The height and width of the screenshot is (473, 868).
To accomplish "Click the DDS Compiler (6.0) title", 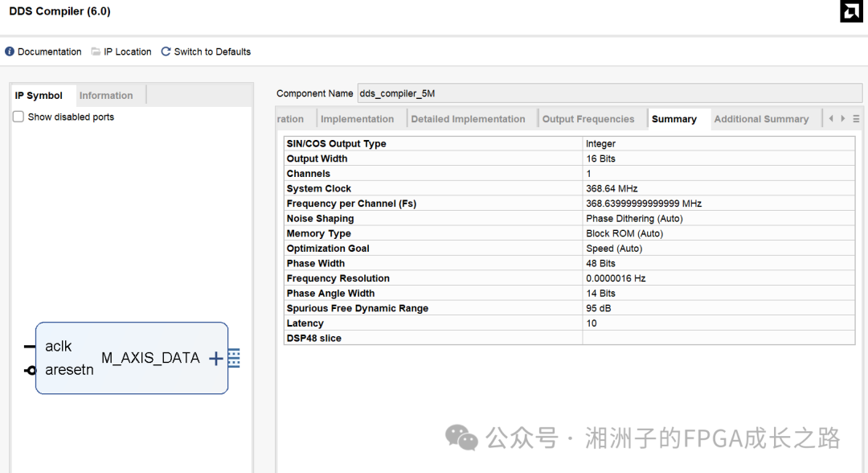I will click(x=59, y=11).
